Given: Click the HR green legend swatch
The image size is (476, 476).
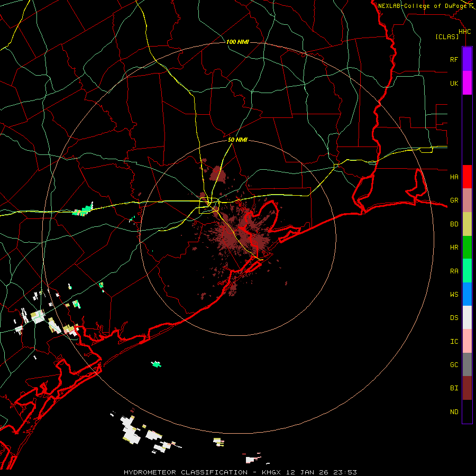Looking at the screenshot, I should pos(467,248).
